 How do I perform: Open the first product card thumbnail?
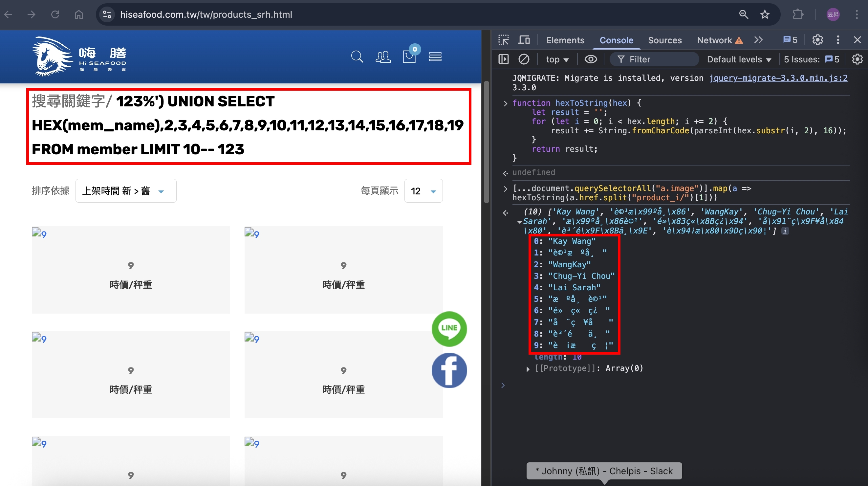coord(131,270)
